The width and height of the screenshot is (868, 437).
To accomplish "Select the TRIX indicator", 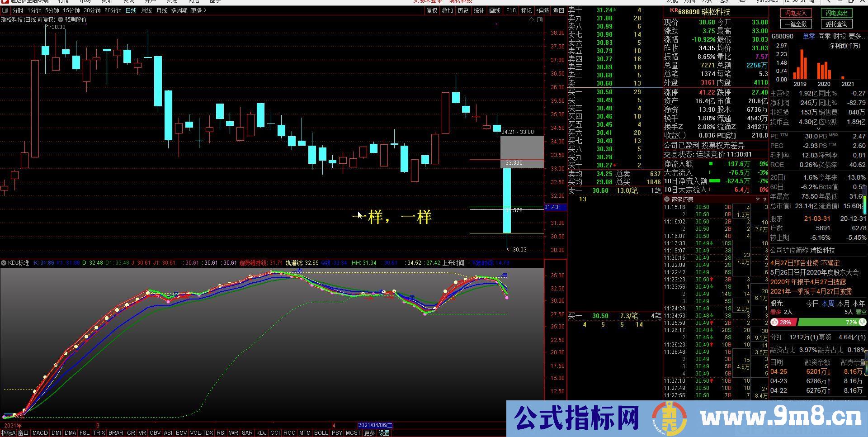I will click(x=99, y=433).
